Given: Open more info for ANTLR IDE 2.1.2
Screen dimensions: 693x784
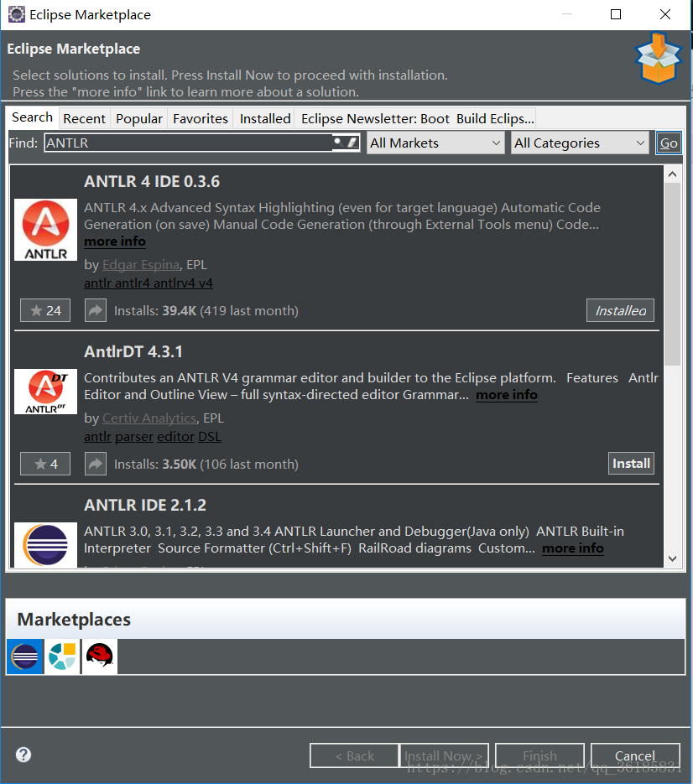Looking at the screenshot, I should click(573, 548).
